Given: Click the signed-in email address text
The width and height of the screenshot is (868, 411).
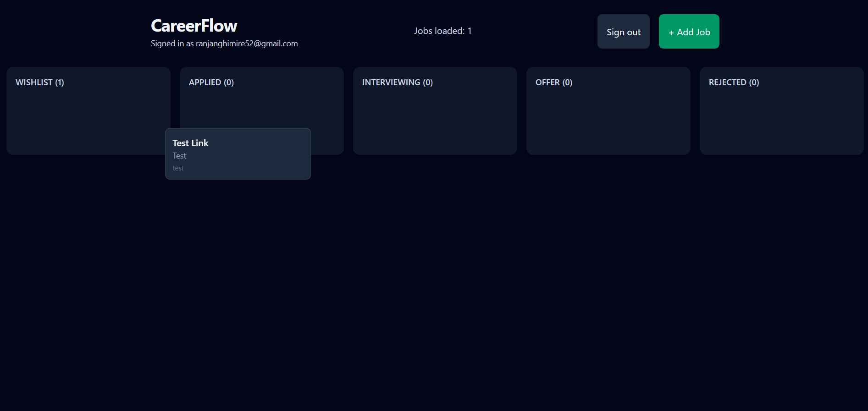Looking at the screenshot, I should (x=247, y=44).
